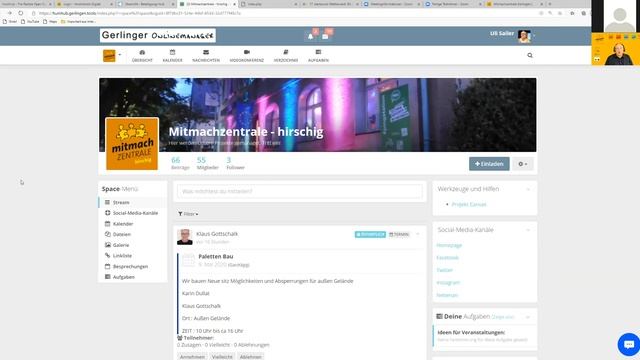This screenshot has height=360, width=640.
Task: Collapse the Deine Aufgaben panel
Action: pos(528,317)
